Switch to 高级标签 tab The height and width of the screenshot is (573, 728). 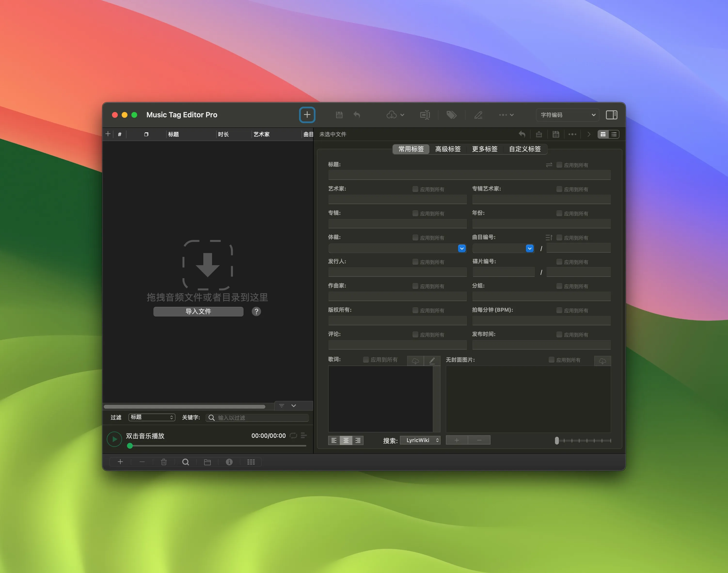click(x=448, y=149)
